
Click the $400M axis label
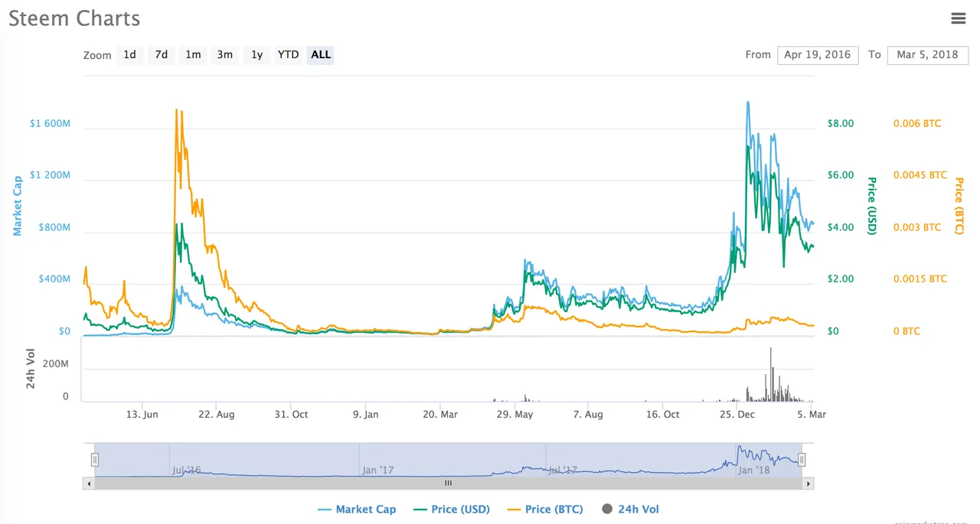pyautogui.click(x=54, y=279)
